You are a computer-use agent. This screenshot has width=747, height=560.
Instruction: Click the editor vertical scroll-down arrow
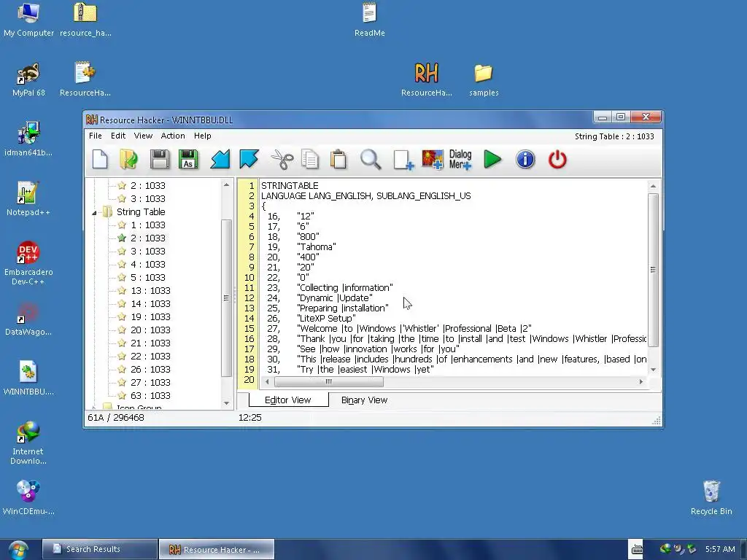[653, 370]
